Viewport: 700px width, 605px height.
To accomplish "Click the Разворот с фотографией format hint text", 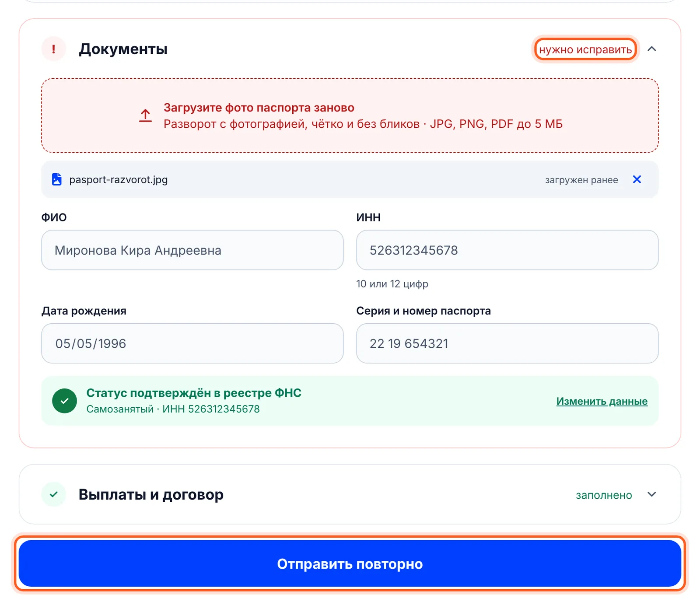I will pyautogui.click(x=363, y=124).
